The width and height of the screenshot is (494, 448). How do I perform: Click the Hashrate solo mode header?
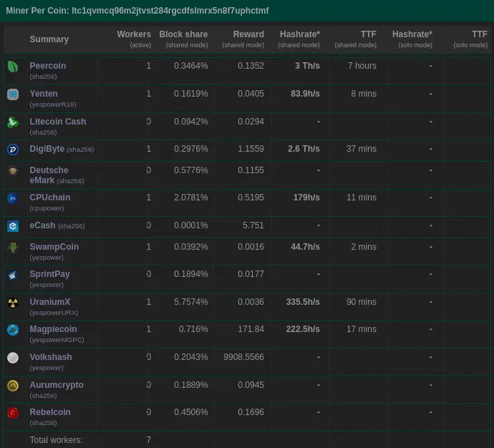point(412,39)
